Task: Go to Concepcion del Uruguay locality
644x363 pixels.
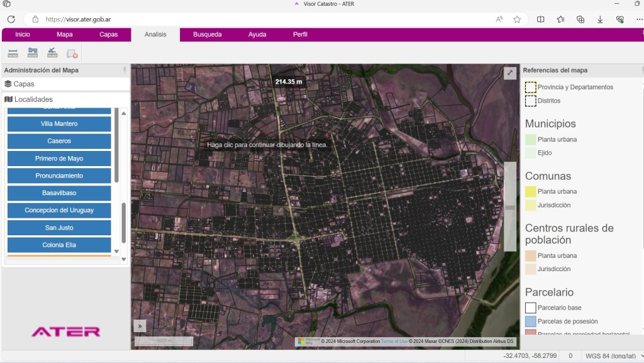Action: [x=59, y=210]
